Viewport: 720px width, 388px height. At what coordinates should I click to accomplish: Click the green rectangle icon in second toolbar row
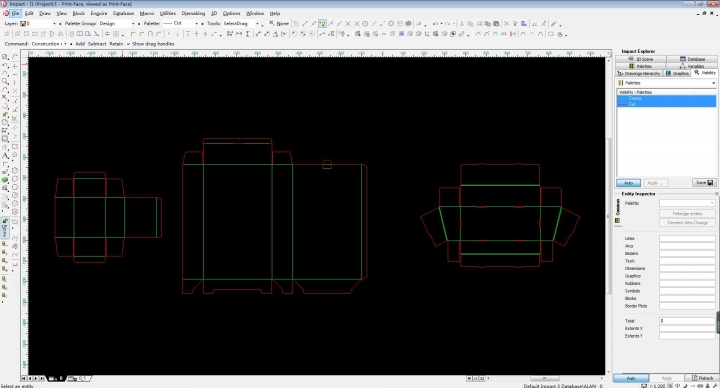(551, 34)
